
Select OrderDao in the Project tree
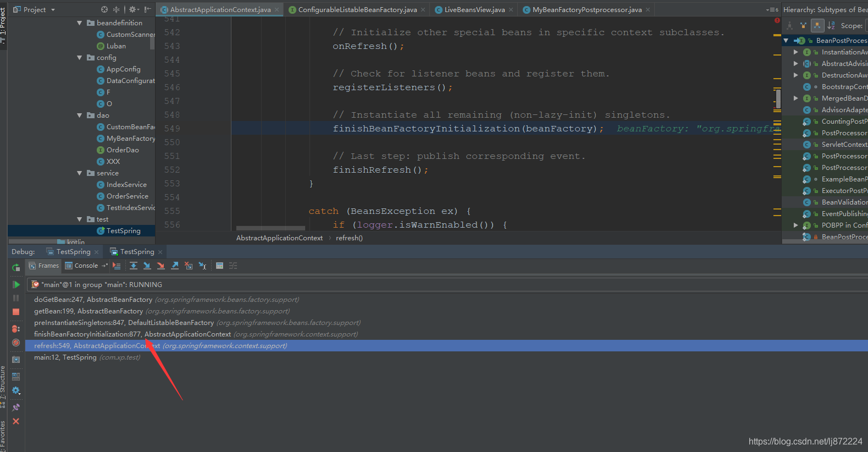coord(123,150)
